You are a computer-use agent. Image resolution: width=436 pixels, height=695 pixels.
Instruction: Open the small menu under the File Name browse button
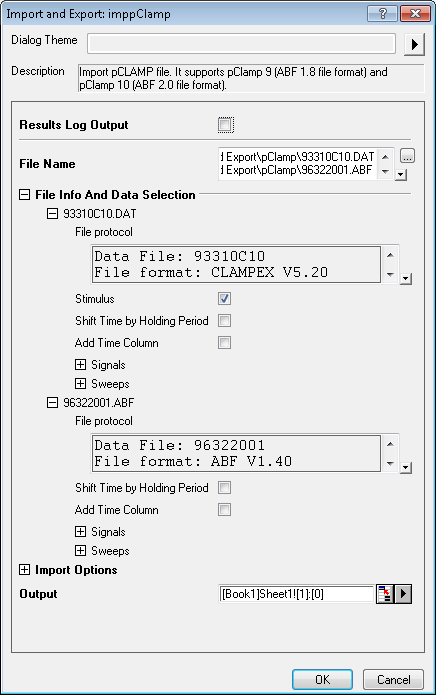401,175
